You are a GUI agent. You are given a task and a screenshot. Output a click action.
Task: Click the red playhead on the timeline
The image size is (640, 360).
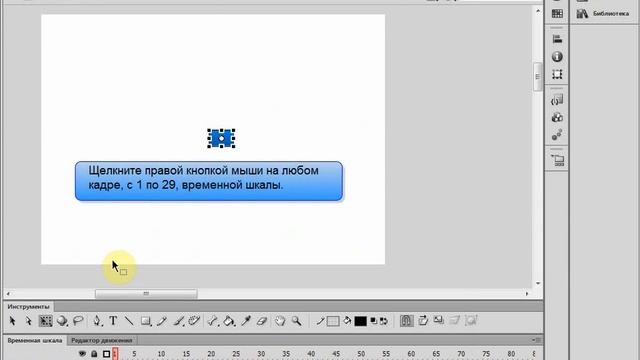115,354
